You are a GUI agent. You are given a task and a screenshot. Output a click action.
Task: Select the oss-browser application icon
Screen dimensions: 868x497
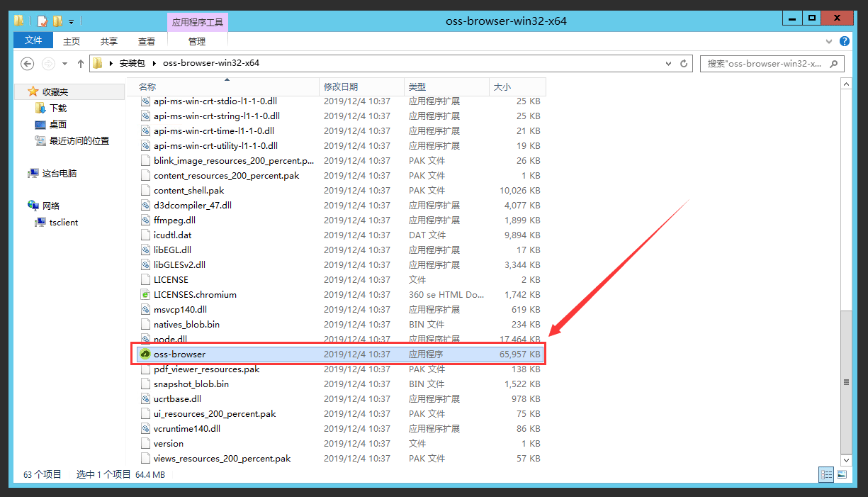pos(145,354)
